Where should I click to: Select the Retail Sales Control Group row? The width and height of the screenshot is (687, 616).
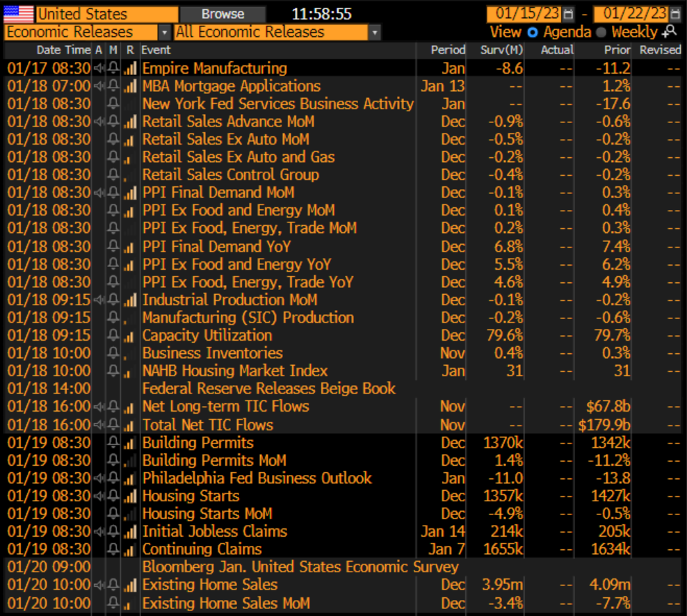343,175
